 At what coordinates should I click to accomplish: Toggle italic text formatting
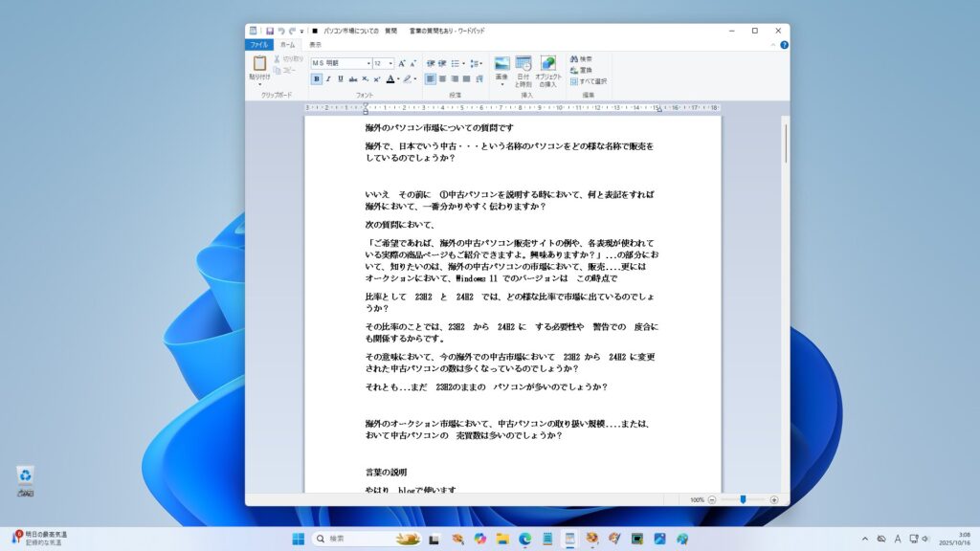(328, 78)
